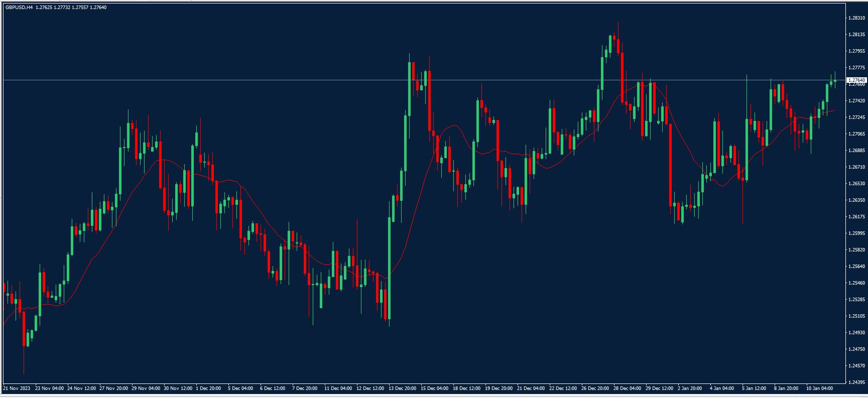
Task: Click the 29 Dec 12:00 time label
Action: [660, 388]
